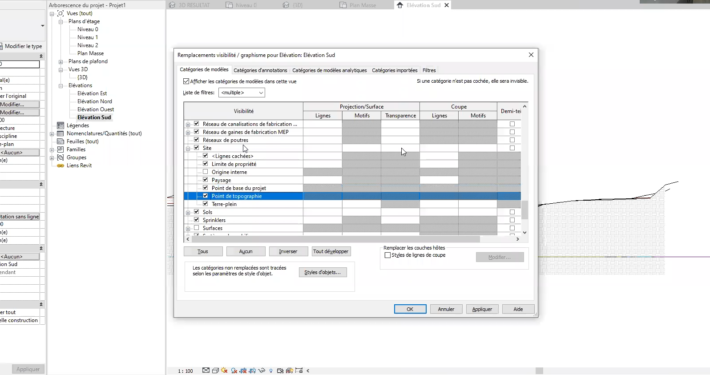This screenshot has height=375, width=710.
Task: Click the arrow at end of view control bar
Action: coord(308,370)
